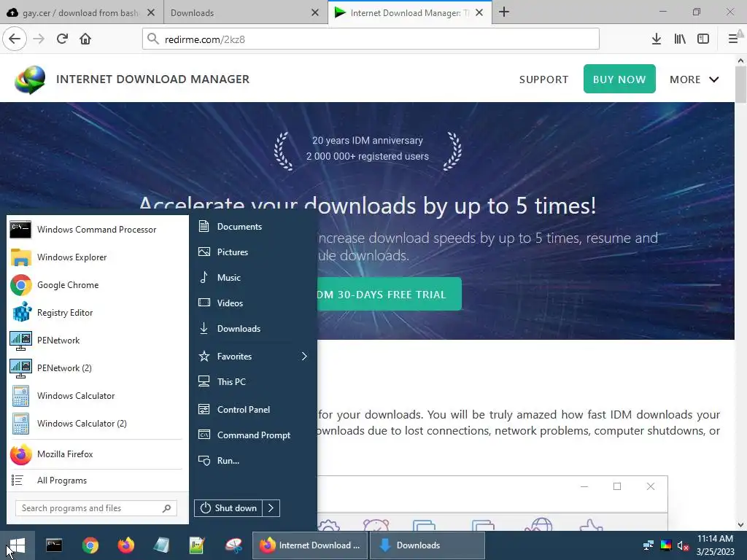This screenshot has width=747, height=560.
Task: Click the Shut down button
Action: tap(228, 508)
